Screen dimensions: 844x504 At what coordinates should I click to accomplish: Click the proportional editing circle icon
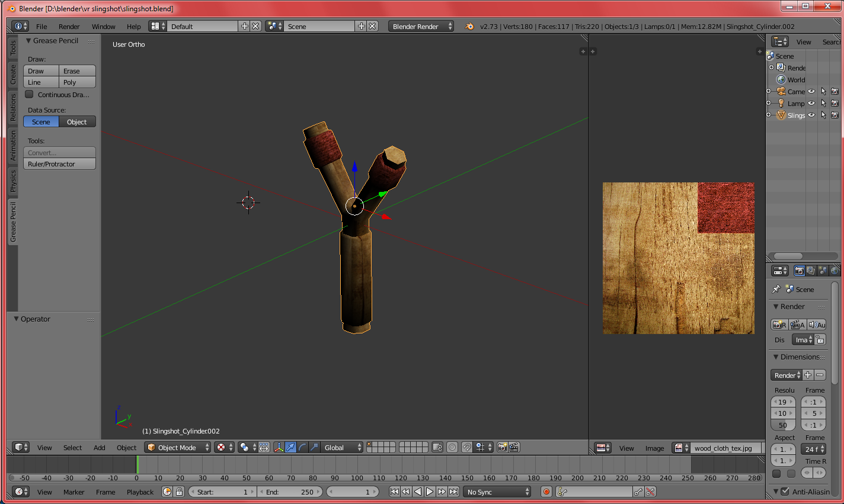(452, 448)
